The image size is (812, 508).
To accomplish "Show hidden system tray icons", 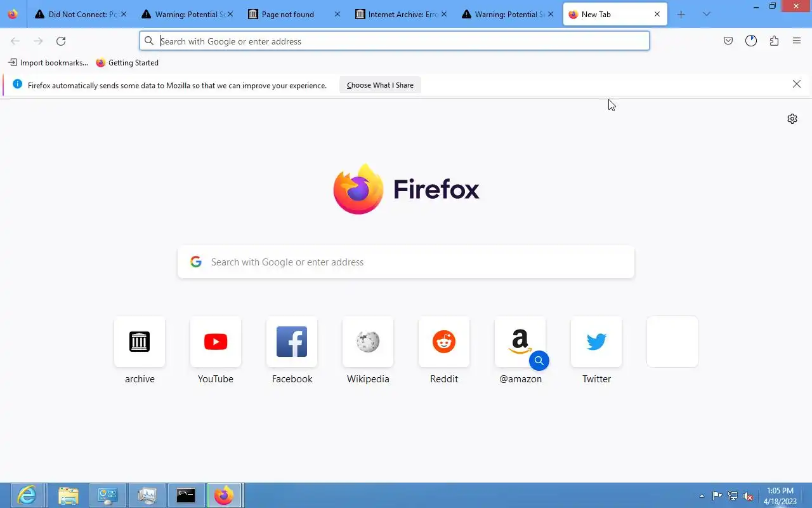I will (702, 496).
